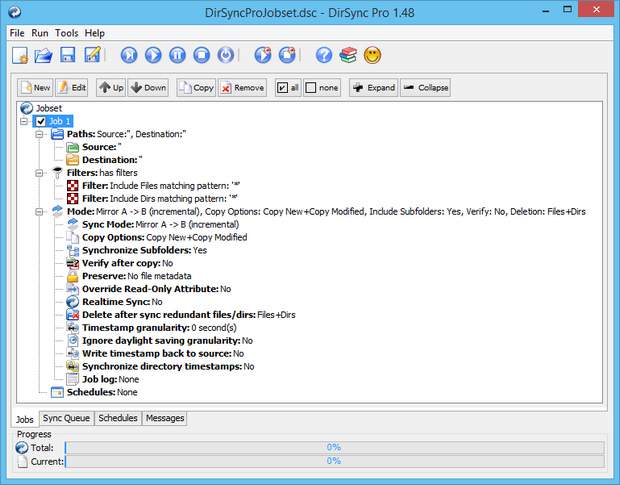Screen dimensions: 620x485
Task: Click the Paths blue folder icon
Action: point(57,134)
